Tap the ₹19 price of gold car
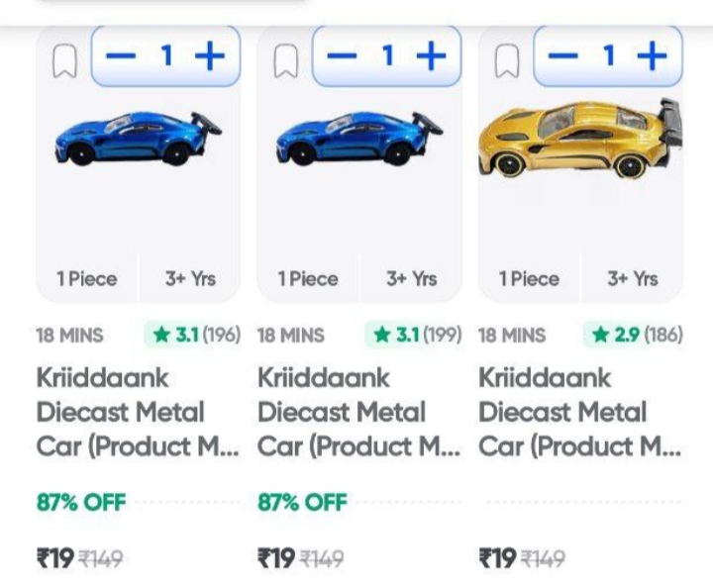Screen dimensions: 713x588 [x=498, y=559]
